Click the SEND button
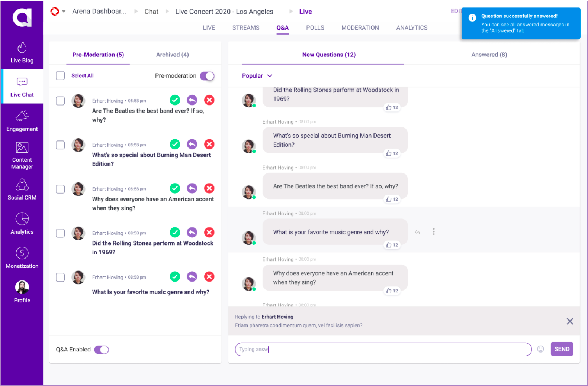The width and height of the screenshot is (588, 386). click(562, 349)
